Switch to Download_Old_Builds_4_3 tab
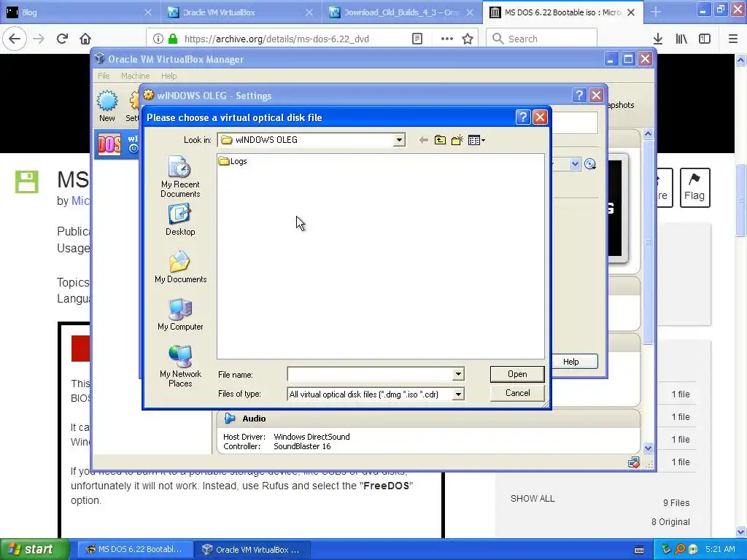 pyautogui.click(x=402, y=12)
